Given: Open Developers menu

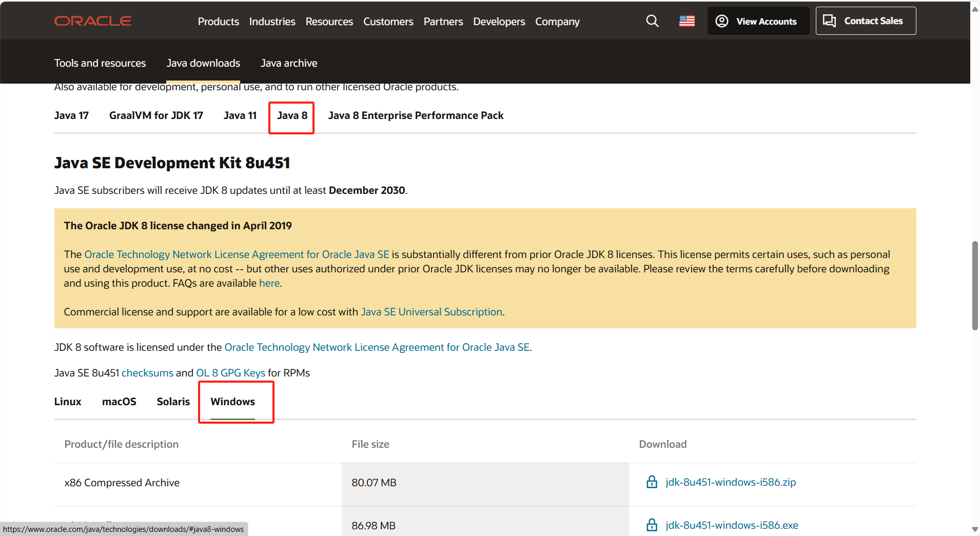Looking at the screenshot, I should pyautogui.click(x=499, y=22).
